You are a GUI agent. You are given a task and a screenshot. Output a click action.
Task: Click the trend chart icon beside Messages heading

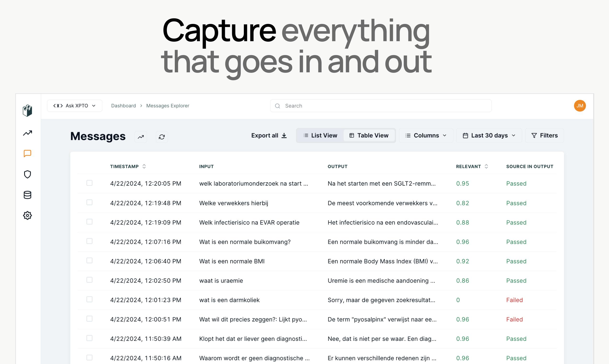pos(141,137)
